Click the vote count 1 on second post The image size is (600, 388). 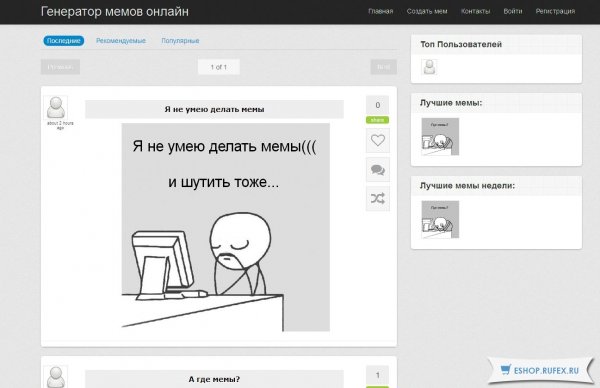[378, 375]
